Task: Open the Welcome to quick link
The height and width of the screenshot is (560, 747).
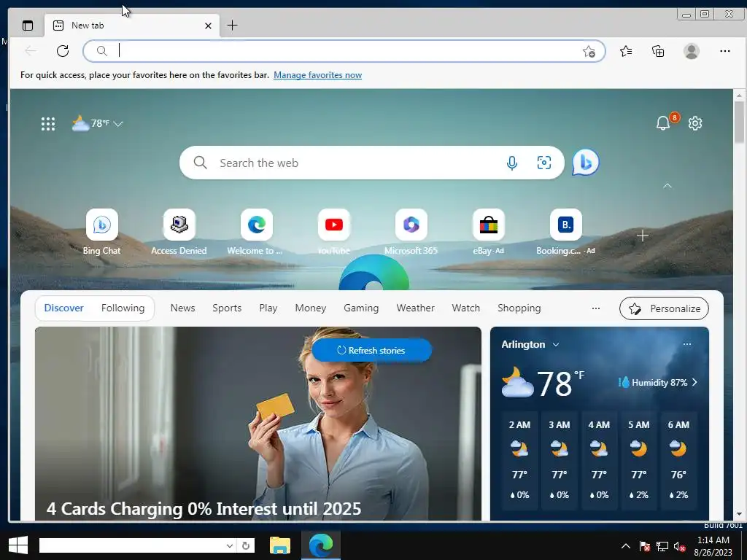Action: (x=256, y=232)
